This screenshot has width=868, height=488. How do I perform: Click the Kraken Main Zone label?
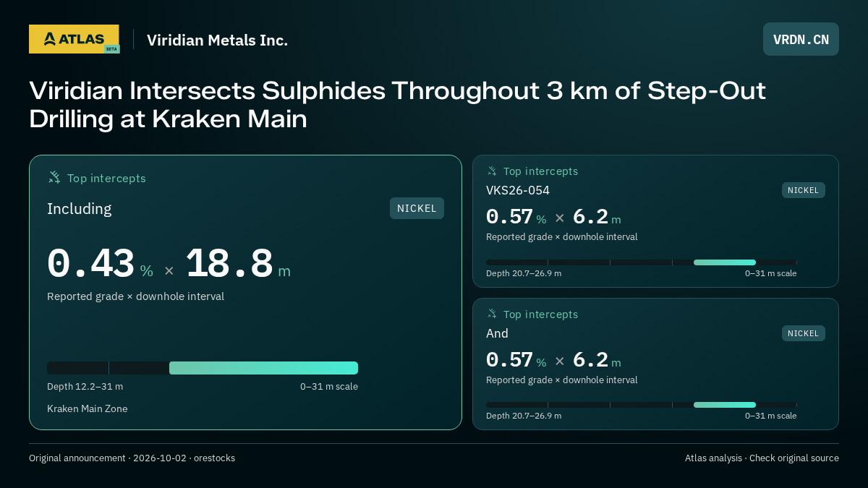(88, 408)
